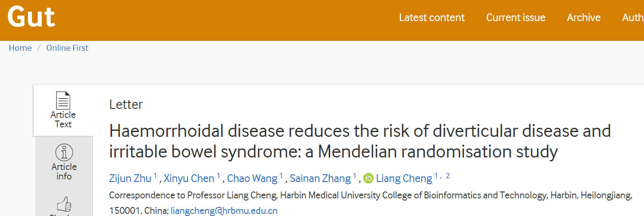Click affiliation superscript 2 after Liang Cheng
The height and width of the screenshot is (216, 644).
pyautogui.click(x=448, y=176)
